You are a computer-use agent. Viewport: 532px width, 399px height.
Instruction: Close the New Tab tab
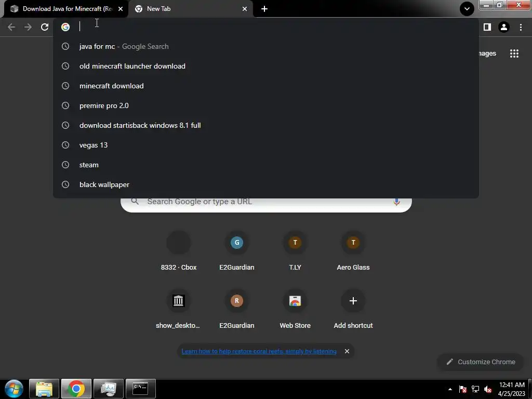[x=245, y=9]
